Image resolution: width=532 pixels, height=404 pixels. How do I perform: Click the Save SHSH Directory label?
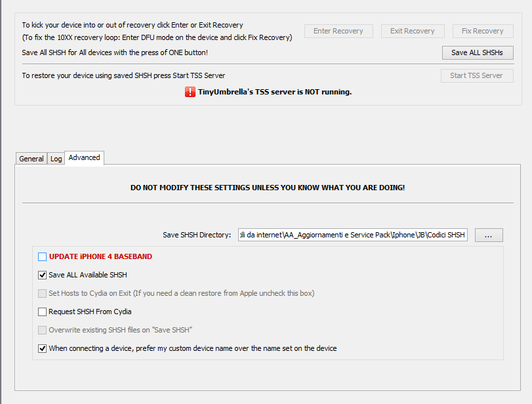[197, 235]
